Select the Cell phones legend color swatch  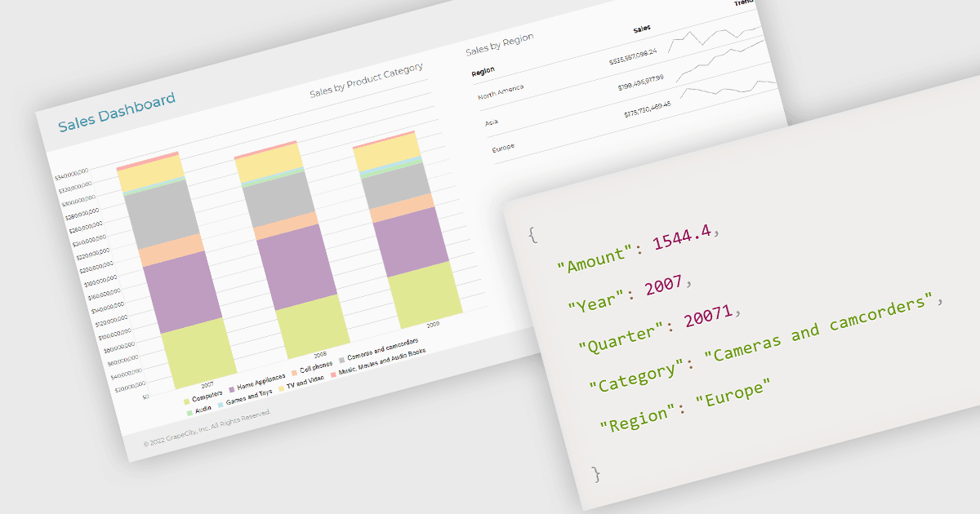click(293, 374)
